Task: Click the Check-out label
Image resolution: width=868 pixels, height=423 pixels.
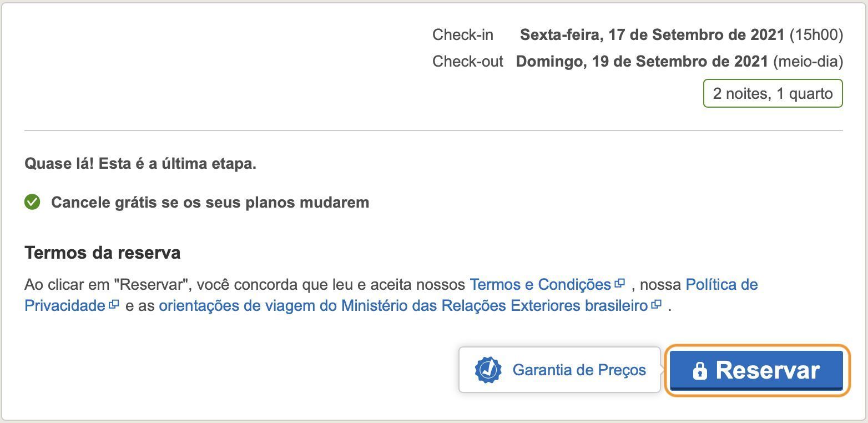Action: [x=468, y=61]
